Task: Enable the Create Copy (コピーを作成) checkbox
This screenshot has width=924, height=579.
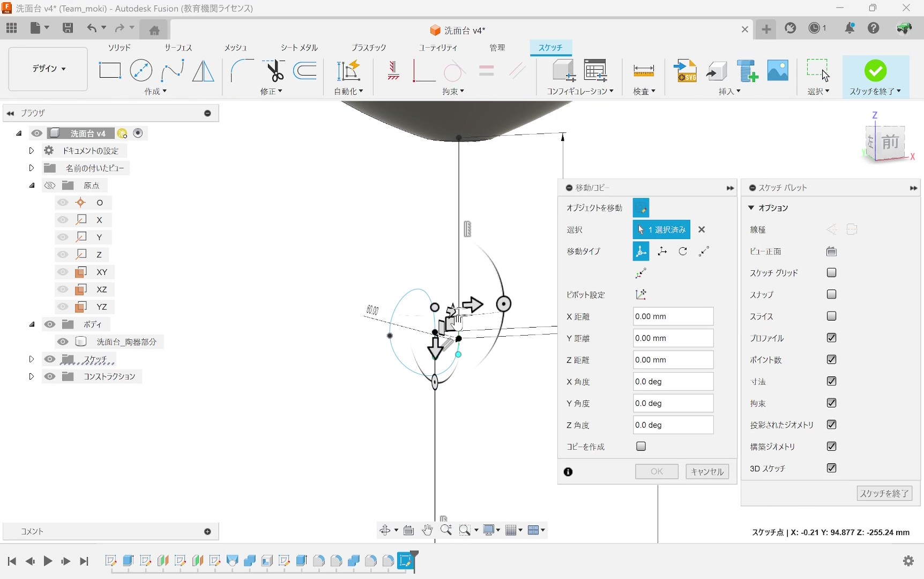Action: click(641, 446)
